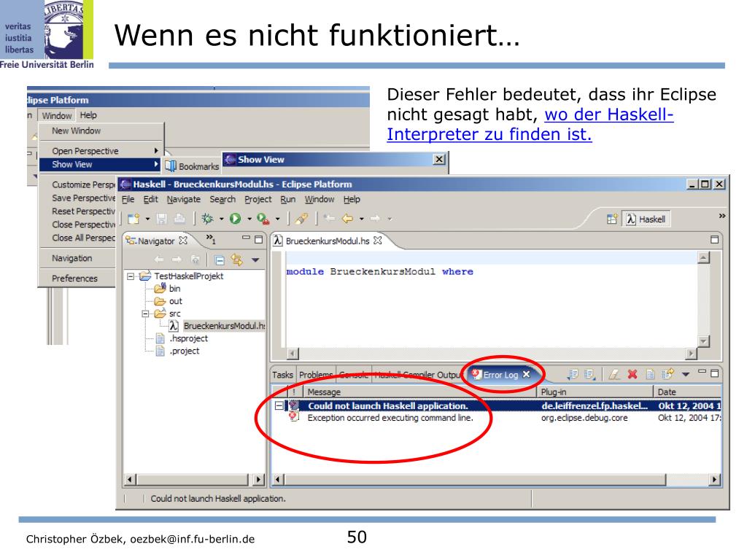This screenshot has height=560, width=747.
Task: Open the New wizard dropdown arrow
Action: [147, 219]
